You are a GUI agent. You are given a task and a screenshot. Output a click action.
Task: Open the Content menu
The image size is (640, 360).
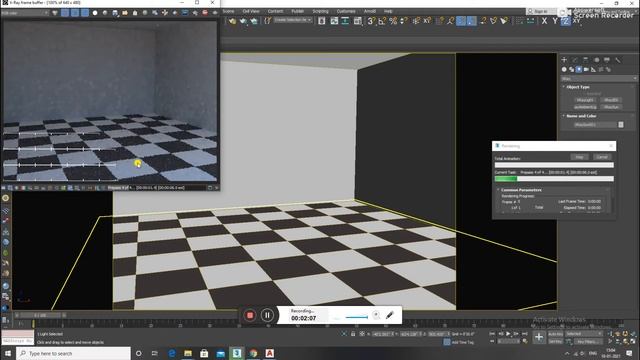[x=276, y=11]
